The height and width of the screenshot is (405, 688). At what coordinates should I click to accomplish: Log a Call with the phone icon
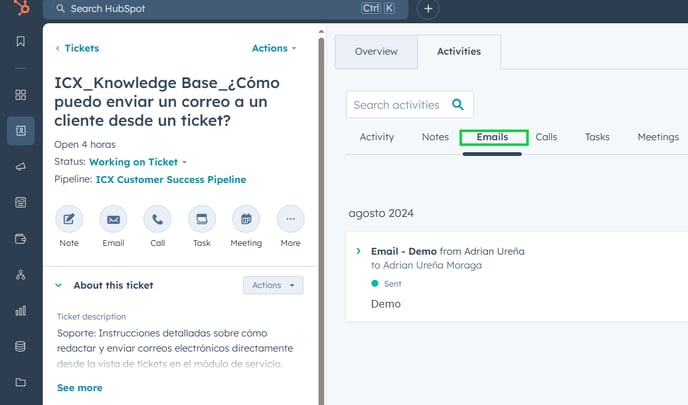click(x=157, y=219)
